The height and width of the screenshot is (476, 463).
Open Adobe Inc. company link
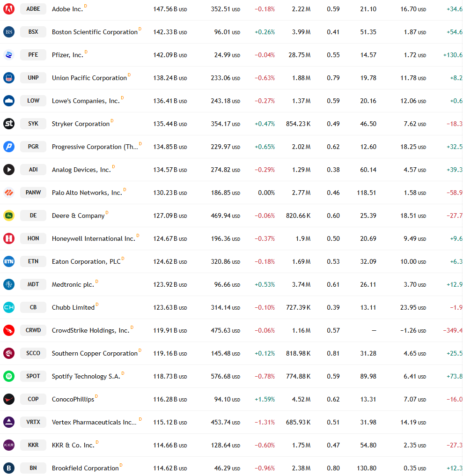67,9
